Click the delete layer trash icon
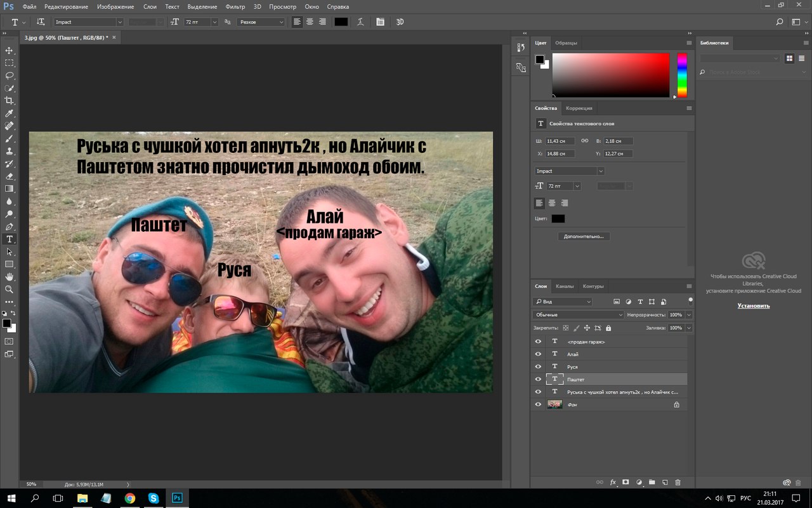 click(x=678, y=483)
